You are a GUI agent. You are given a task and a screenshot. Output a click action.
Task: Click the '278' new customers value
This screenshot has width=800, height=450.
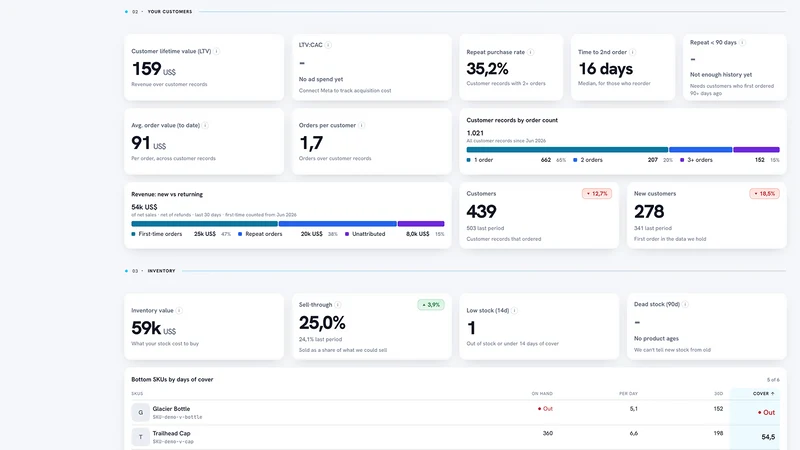coord(649,211)
